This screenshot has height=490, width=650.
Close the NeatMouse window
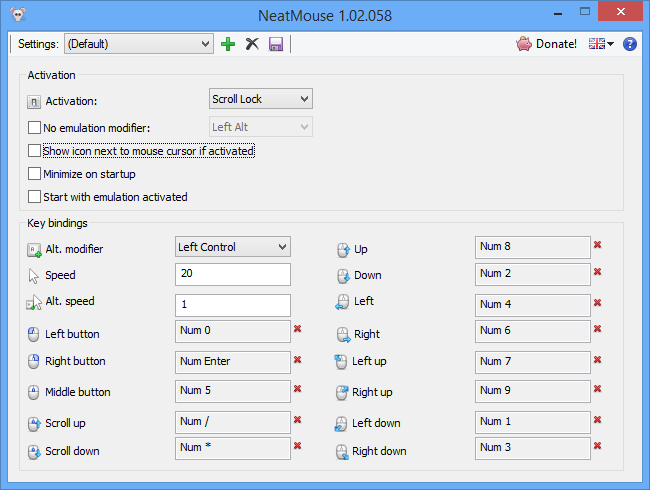pyautogui.click(x=620, y=11)
